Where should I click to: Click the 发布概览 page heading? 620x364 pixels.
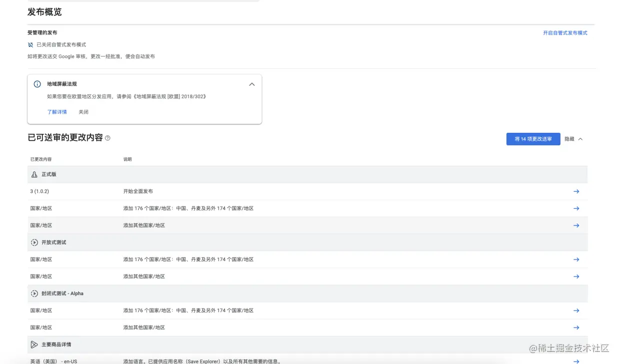point(44,11)
